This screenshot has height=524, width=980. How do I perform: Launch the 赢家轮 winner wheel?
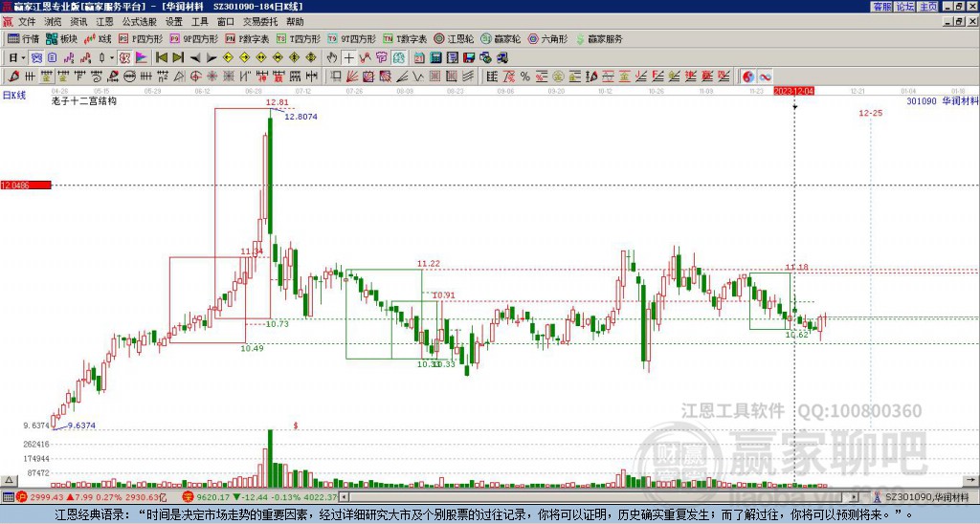tap(501, 38)
